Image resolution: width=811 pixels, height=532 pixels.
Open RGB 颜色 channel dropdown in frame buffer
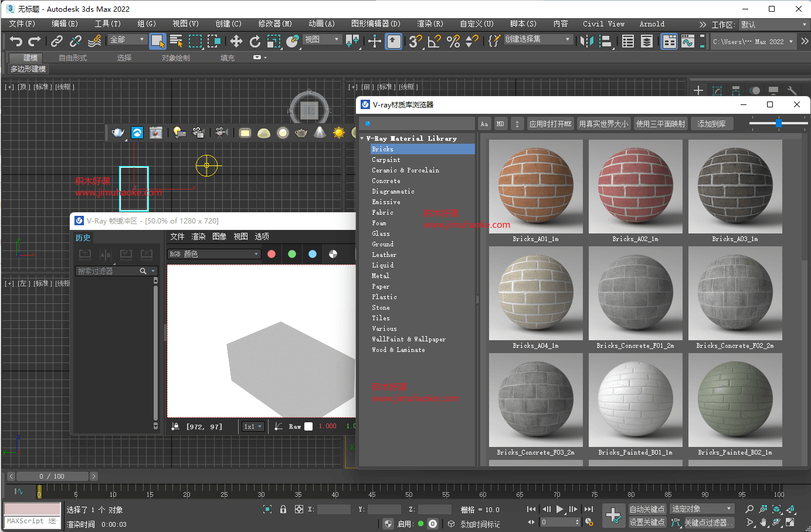[x=213, y=254]
